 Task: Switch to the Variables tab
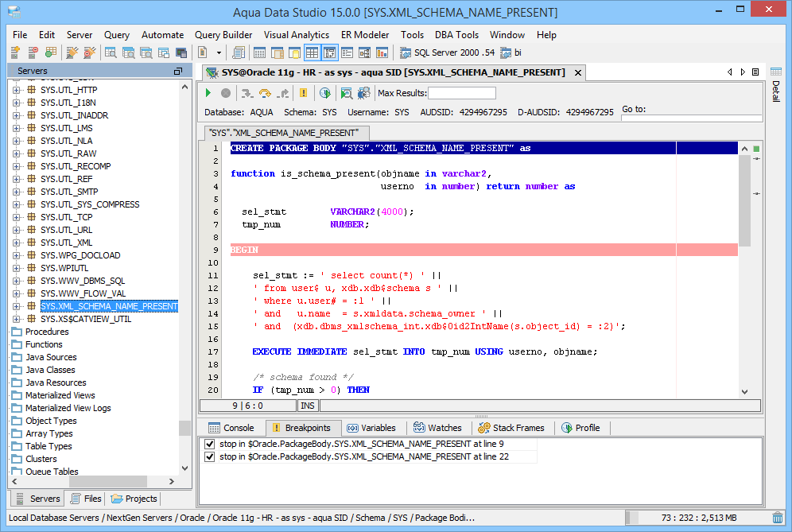(371, 428)
